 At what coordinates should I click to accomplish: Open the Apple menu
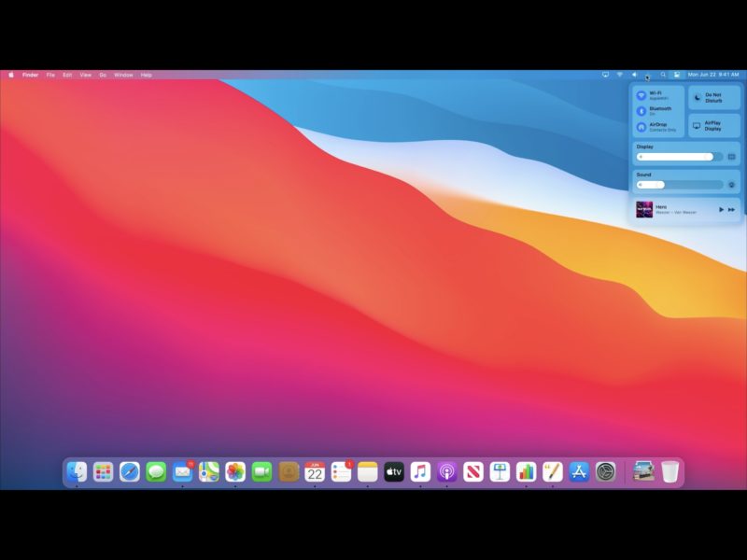point(11,75)
